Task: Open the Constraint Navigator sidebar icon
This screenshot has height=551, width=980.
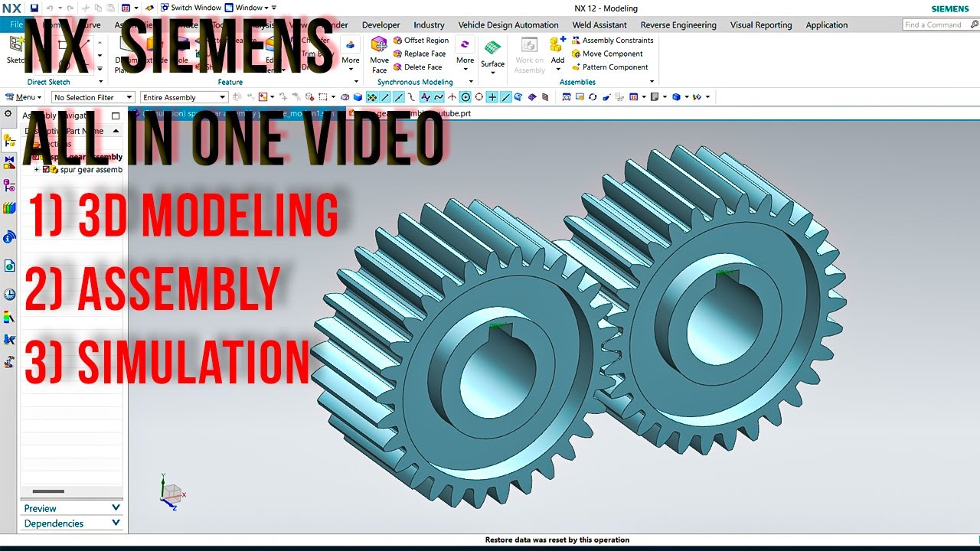Action: point(9,162)
